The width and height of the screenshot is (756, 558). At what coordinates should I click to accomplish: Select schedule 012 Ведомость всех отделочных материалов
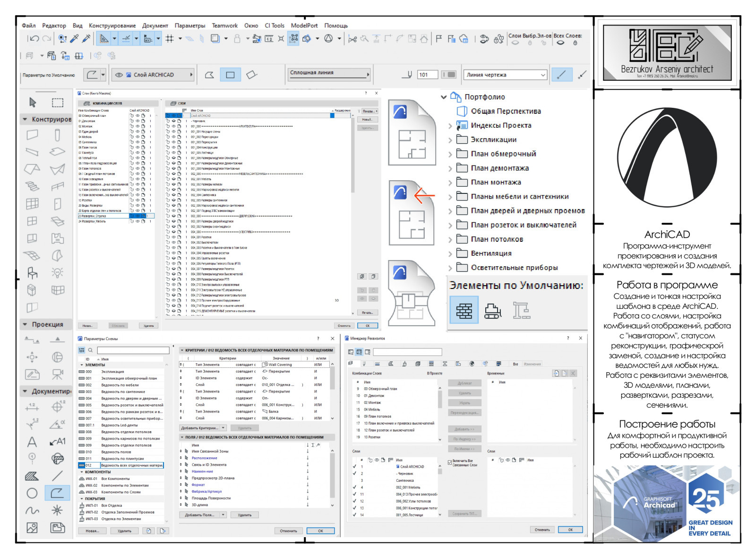coord(121,465)
